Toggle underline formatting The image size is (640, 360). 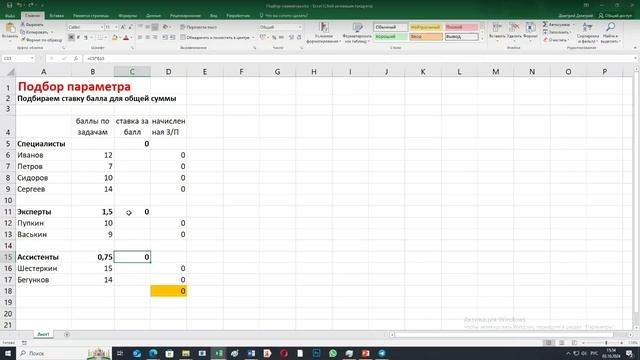(86, 38)
